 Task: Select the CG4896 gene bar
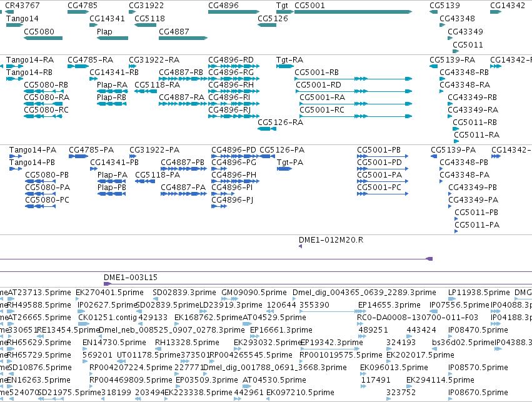[x=234, y=12]
